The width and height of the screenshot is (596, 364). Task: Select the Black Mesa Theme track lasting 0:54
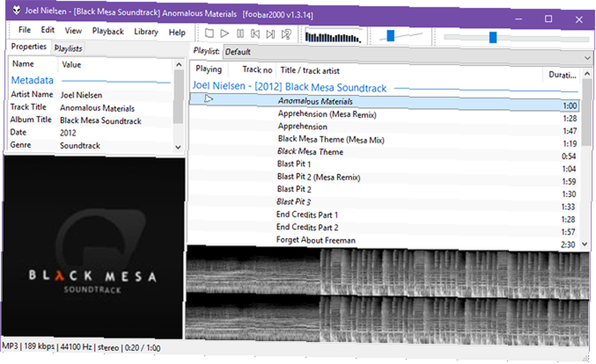[310, 151]
